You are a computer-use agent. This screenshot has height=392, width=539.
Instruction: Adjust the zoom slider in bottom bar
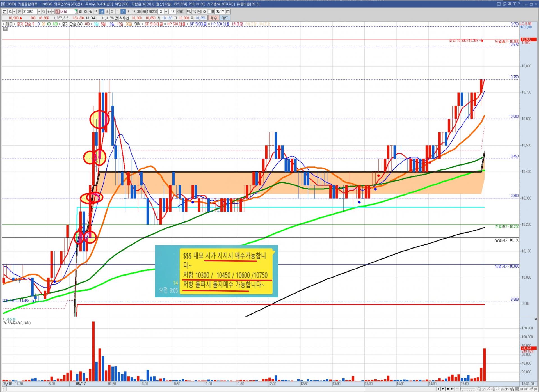(x=460, y=388)
